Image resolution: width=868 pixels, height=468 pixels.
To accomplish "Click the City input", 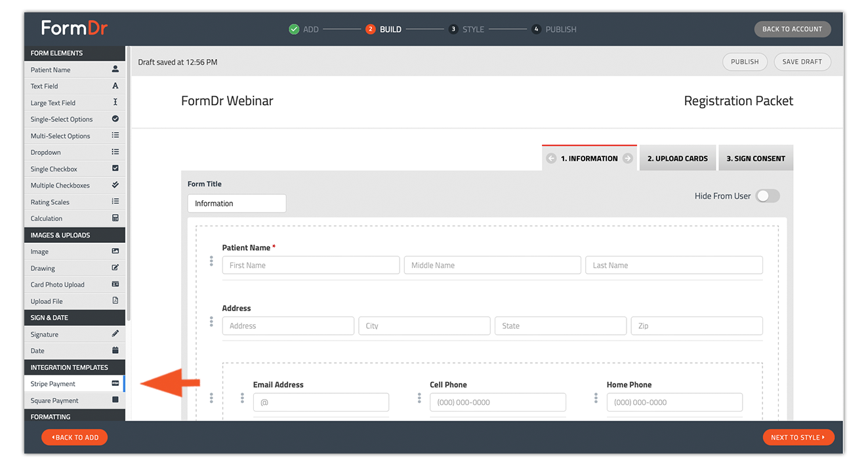I will pos(424,326).
